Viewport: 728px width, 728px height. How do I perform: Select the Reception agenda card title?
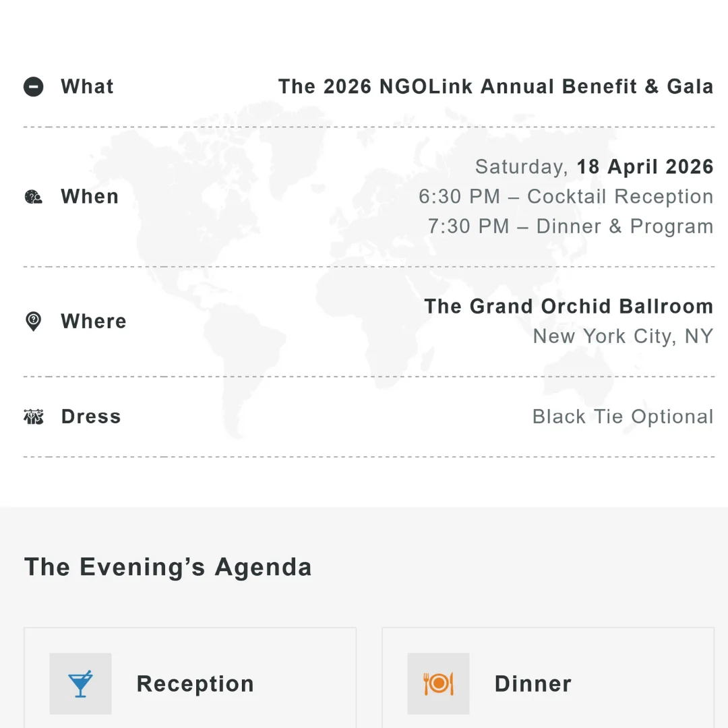(x=195, y=684)
